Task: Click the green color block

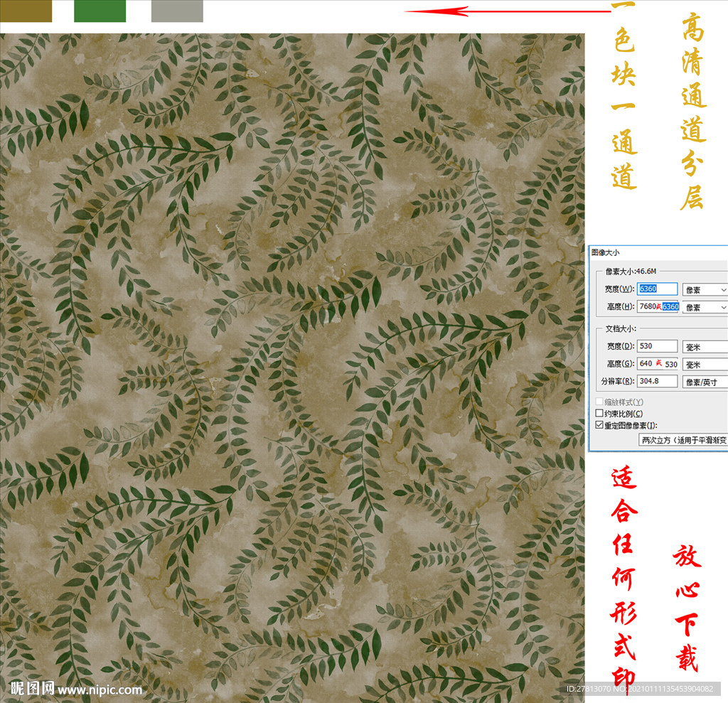Action: 100,11
